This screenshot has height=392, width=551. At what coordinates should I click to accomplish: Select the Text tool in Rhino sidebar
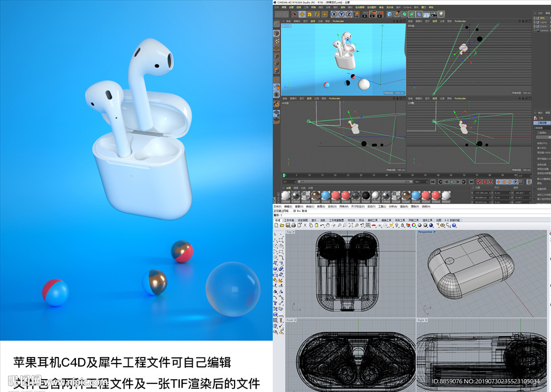click(275, 302)
